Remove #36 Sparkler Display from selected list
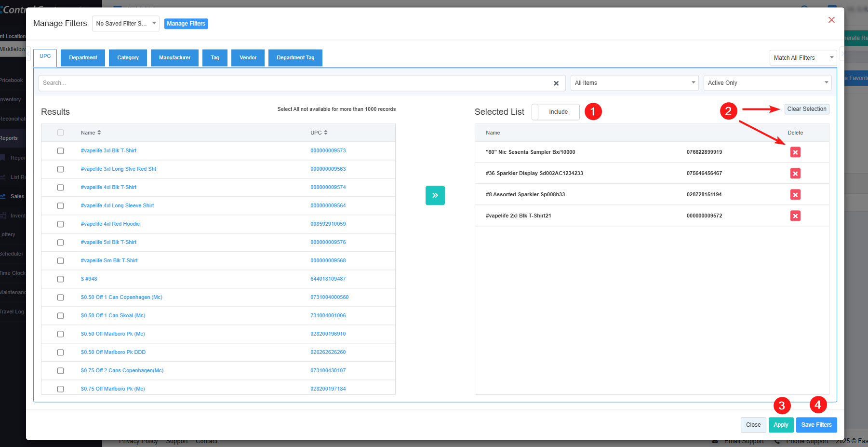 795,174
